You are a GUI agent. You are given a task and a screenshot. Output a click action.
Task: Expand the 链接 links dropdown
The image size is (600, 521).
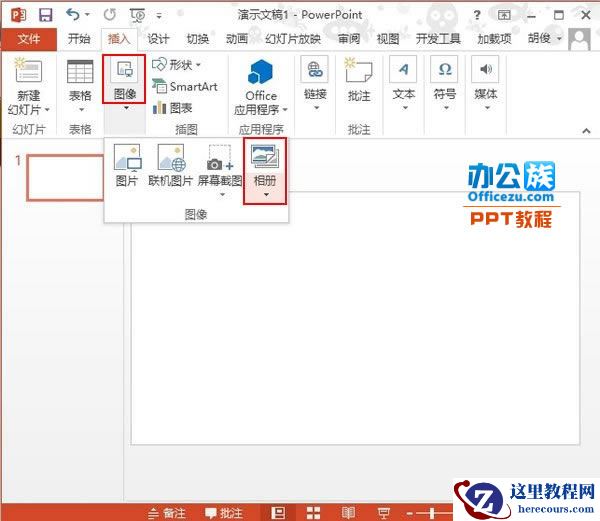315,84
